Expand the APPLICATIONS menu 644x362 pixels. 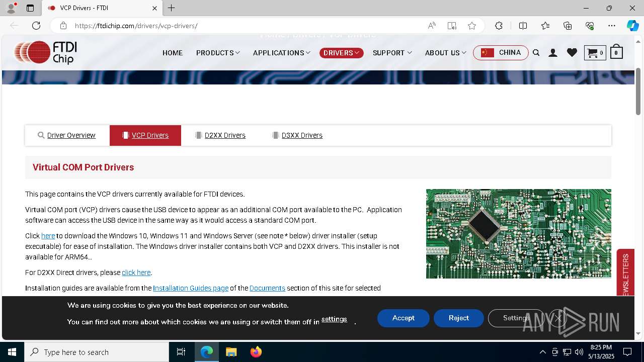click(282, 53)
